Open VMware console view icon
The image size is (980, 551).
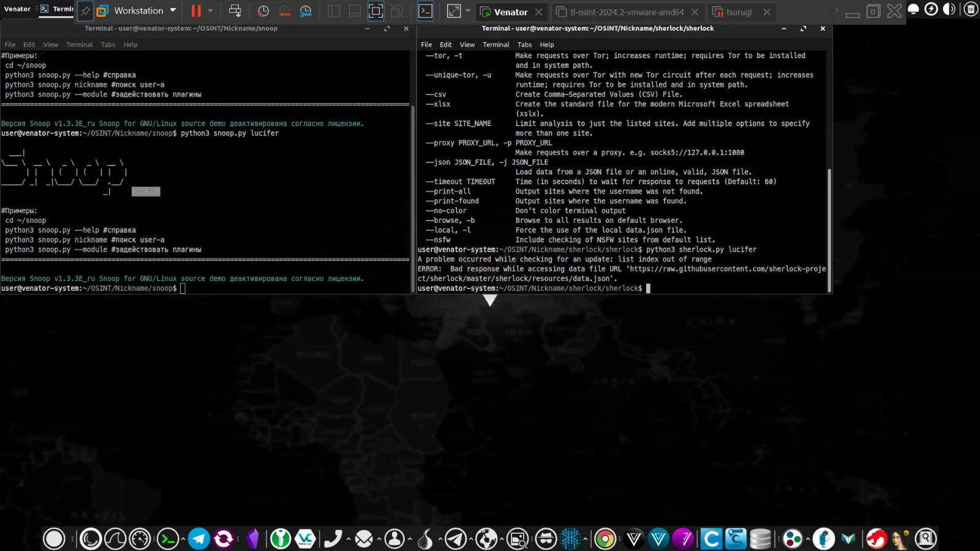click(425, 11)
